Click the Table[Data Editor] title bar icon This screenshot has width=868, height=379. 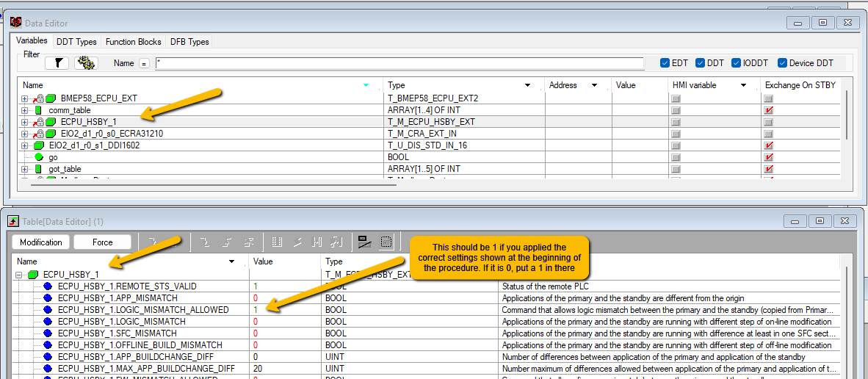[14, 221]
